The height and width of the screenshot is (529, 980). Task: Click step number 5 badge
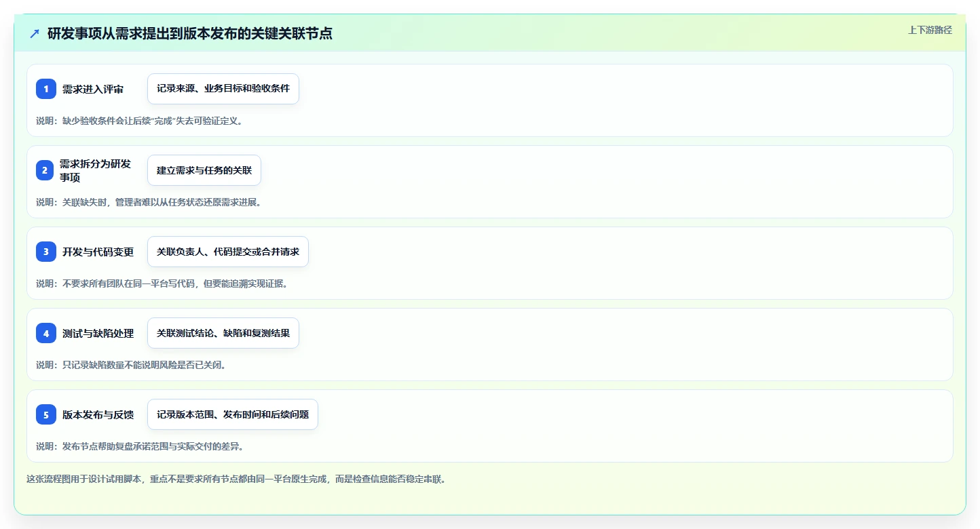[46, 414]
